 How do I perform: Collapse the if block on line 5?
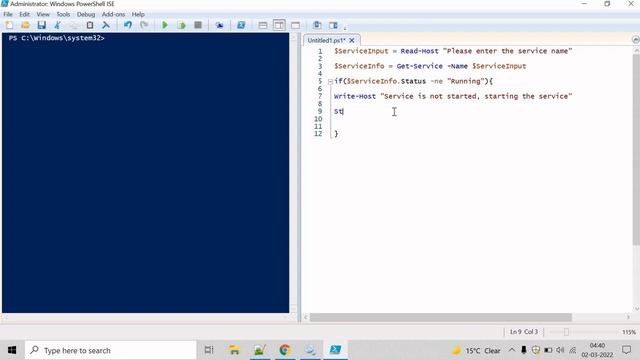pyautogui.click(x=330, y=82)
